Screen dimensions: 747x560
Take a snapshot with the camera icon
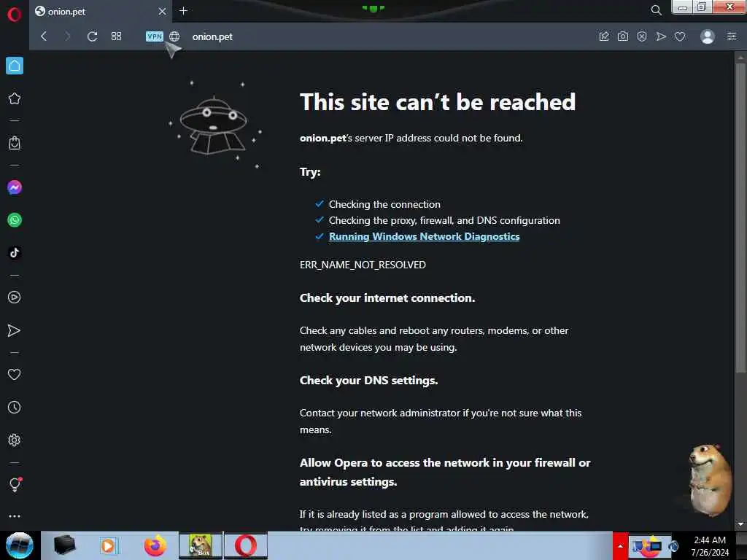click(x=623, y=36)
